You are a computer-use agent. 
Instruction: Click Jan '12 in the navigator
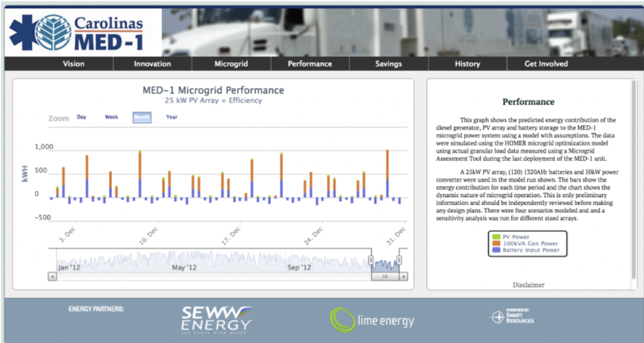[69, 268]
